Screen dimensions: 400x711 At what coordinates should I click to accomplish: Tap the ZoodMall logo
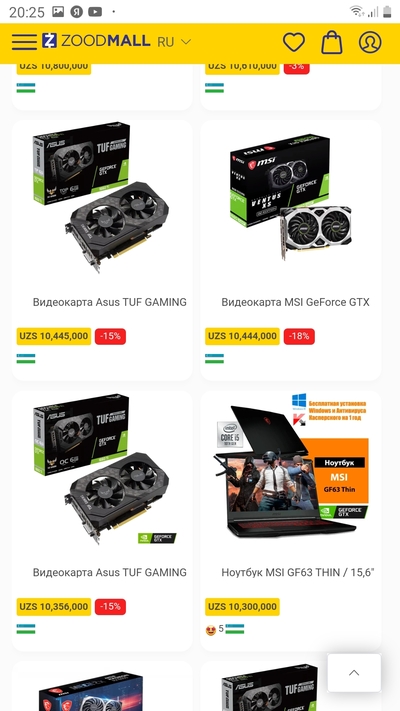coord(96,41)
